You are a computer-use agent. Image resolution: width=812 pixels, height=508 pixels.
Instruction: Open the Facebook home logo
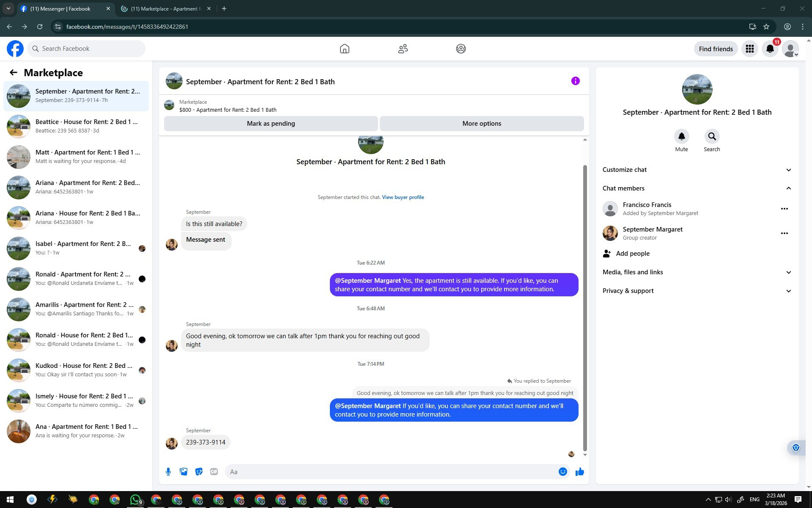pos(15,49)
